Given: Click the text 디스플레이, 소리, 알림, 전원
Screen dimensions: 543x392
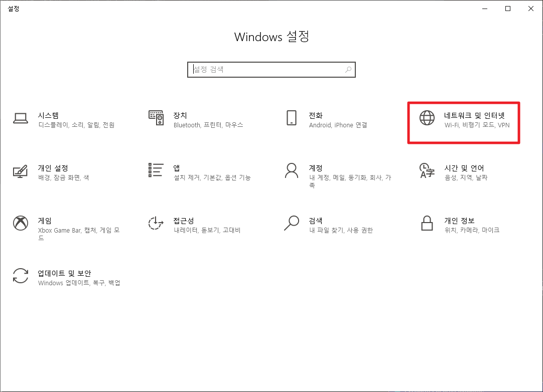Looking at the screenshot, I should 76,125.
